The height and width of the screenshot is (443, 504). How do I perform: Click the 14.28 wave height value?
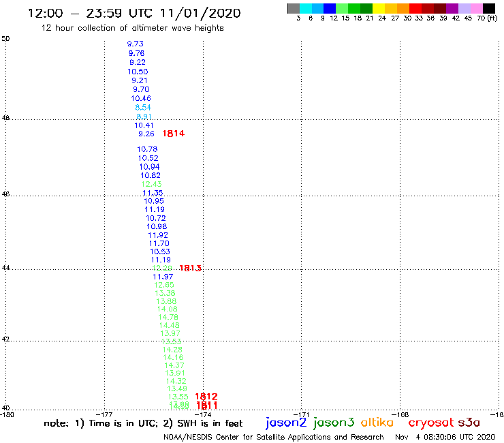pyautogui.click(x=172, y=350)
